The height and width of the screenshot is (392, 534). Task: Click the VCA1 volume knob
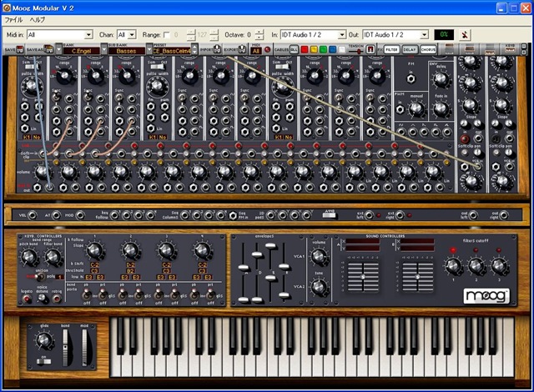click(x=319, y=256)
